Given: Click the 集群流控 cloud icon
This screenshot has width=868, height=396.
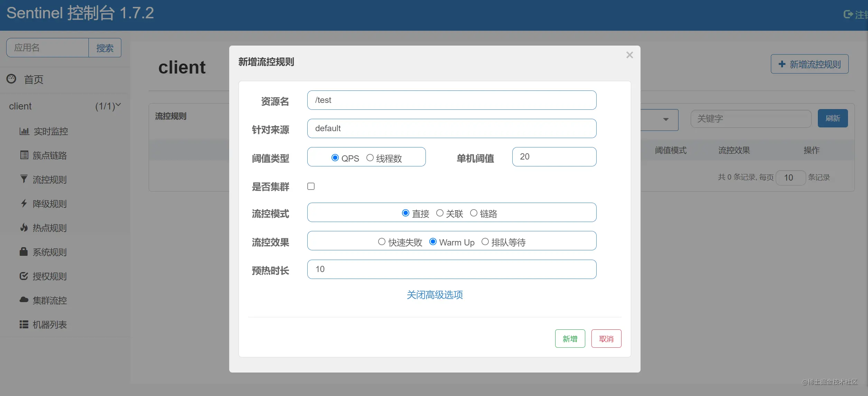Looking at the screenshot, I should 24,300.
